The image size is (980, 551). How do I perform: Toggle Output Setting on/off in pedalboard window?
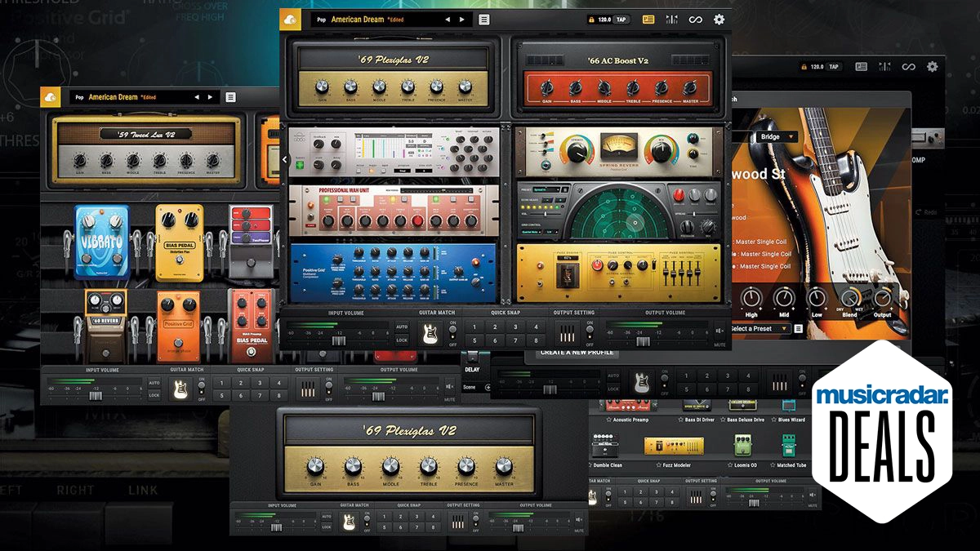tap(328, 389)
